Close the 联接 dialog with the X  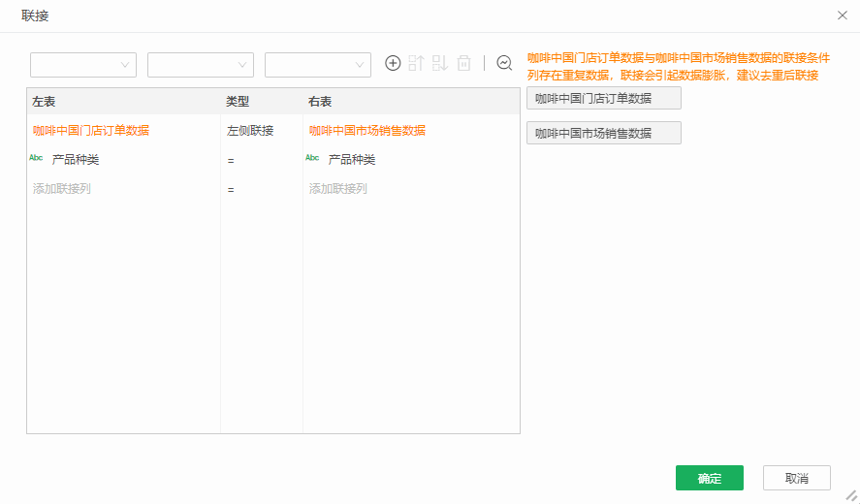point(842,16)
